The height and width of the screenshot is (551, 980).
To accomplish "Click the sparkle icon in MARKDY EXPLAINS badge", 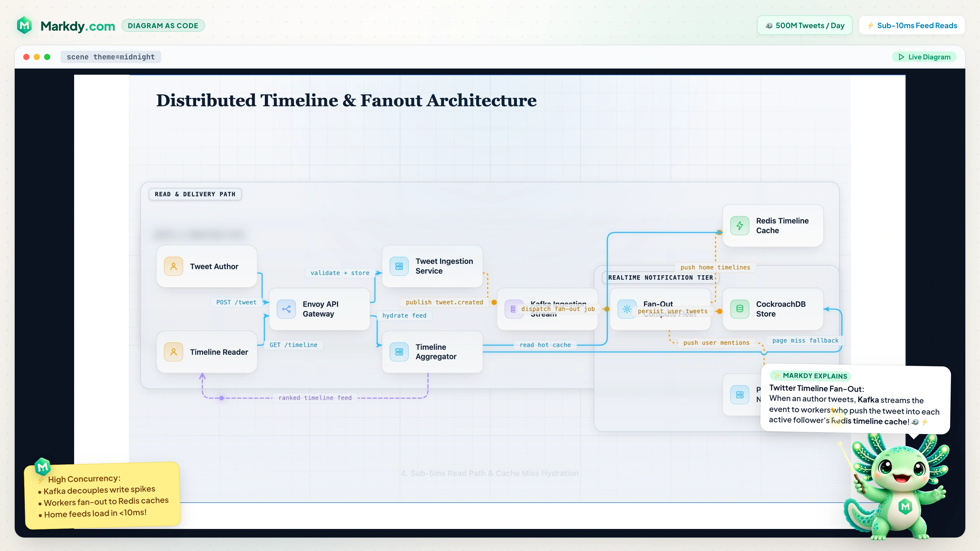I will click(x=777, y=375).
